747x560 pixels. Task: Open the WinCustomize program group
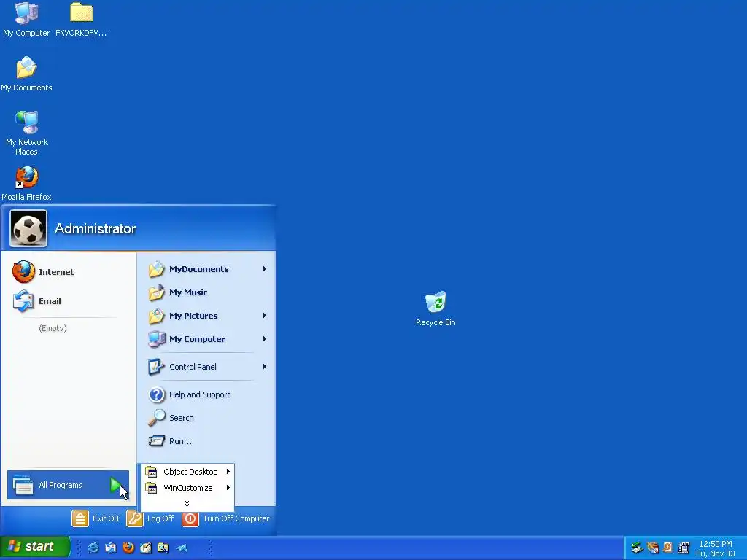click(187, 488)
